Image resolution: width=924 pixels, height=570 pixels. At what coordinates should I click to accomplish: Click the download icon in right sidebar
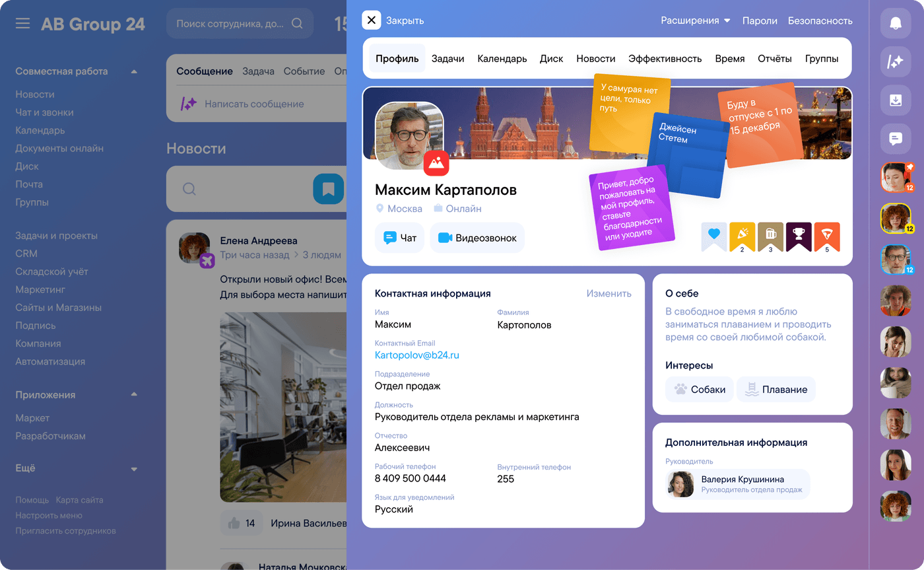coord(896,100)
